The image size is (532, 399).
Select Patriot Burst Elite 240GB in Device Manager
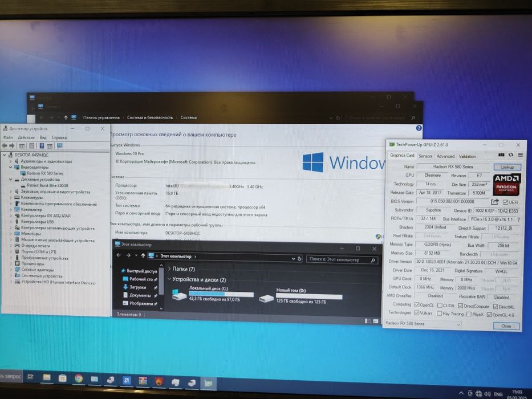[47, 186]
